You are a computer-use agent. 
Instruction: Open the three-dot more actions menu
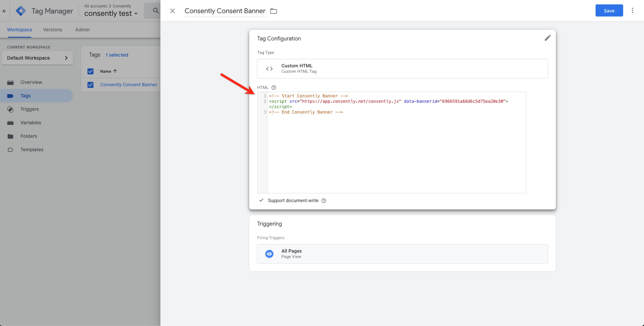[632, 10]
